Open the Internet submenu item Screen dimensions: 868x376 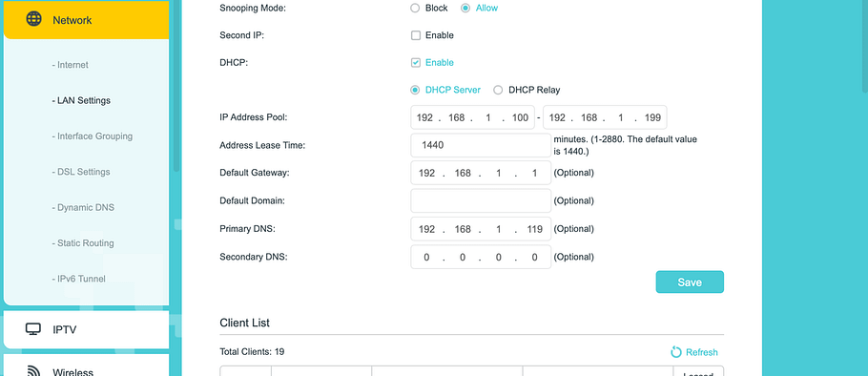coord(71,65)
